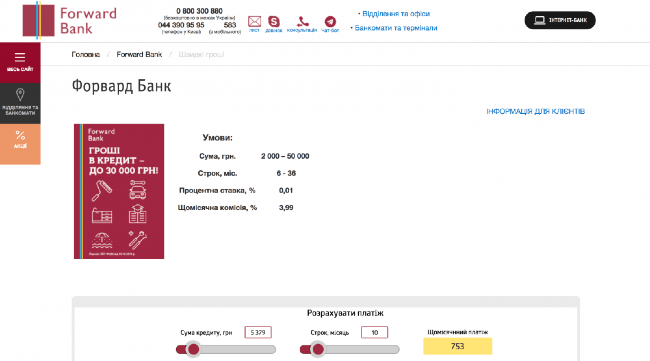This screenshot has height=361, width=650.
Task: Click the monthly payment value 753
Action: pos(458,346)
